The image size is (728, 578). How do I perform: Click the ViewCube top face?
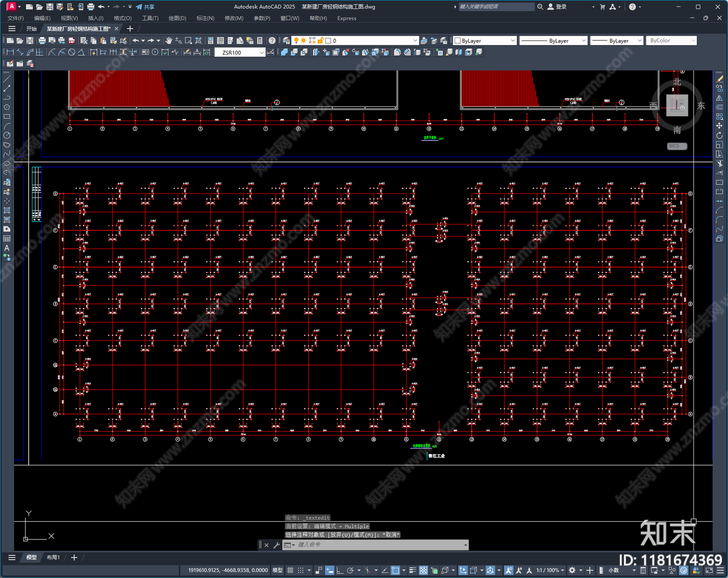pyautogui.click(x=677, y=106)
